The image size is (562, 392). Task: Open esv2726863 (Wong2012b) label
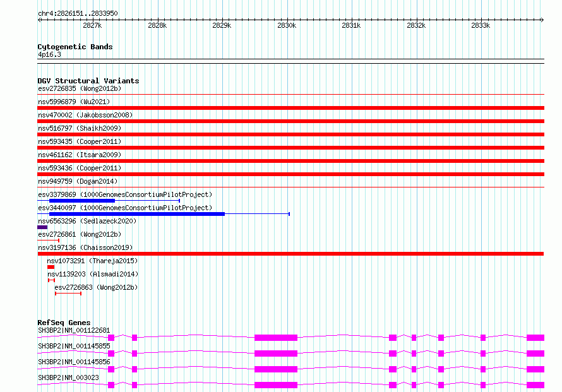96,287
